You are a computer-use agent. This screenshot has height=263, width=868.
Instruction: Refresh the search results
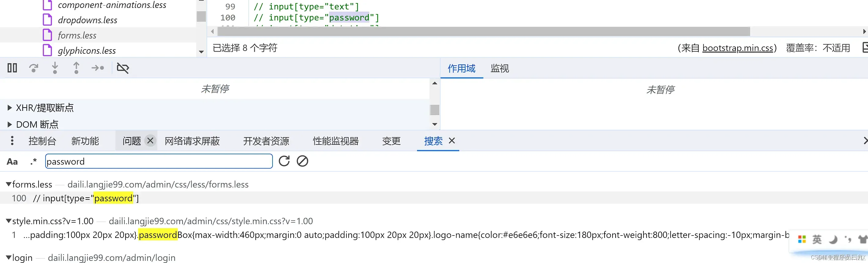(x=284, y=161)
